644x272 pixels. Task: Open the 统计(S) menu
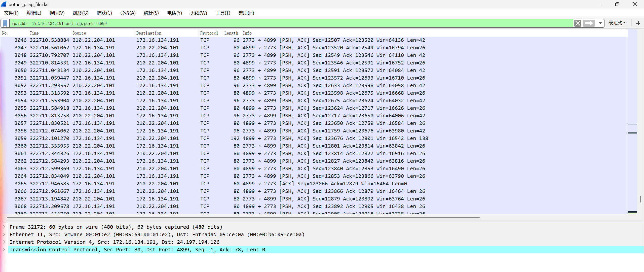point(151,13)
